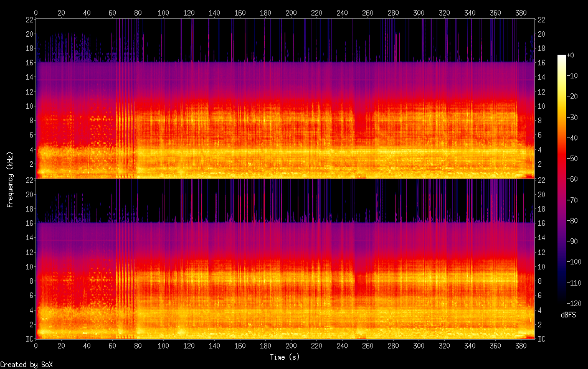This screenshot has width=588, height=369.
Task: Click the 0 mark on the bottom time axis
Action: pyautogui.click(x=36, y=346)
